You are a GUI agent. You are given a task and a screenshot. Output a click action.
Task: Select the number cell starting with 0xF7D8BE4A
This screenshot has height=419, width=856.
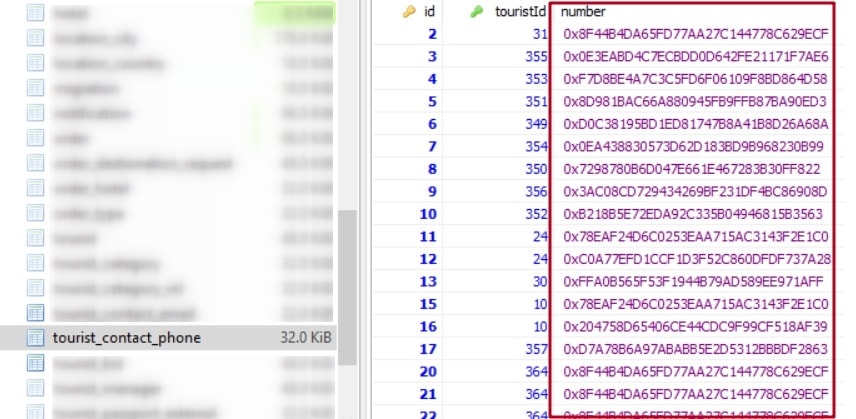[x=694, y=78]
